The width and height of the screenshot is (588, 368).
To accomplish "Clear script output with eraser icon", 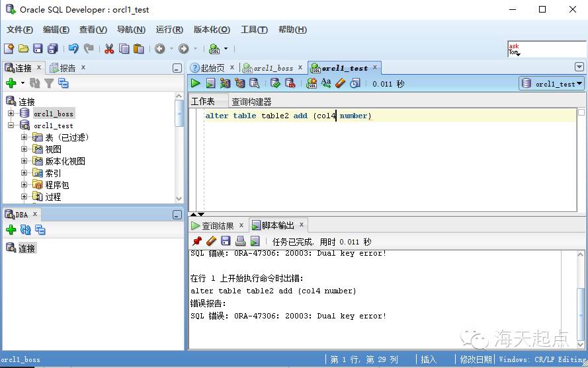I will click(x=212, y=241).
